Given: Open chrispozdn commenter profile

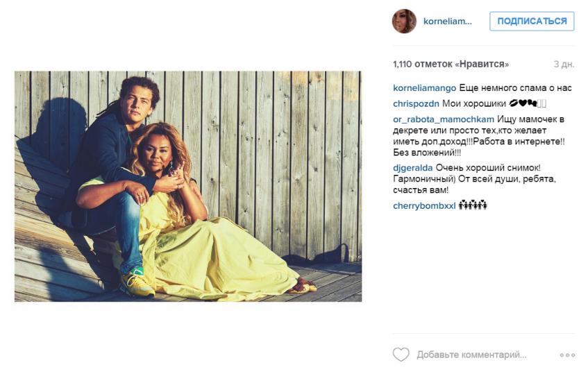Looking at the screenshot, I should coord(416,104).
